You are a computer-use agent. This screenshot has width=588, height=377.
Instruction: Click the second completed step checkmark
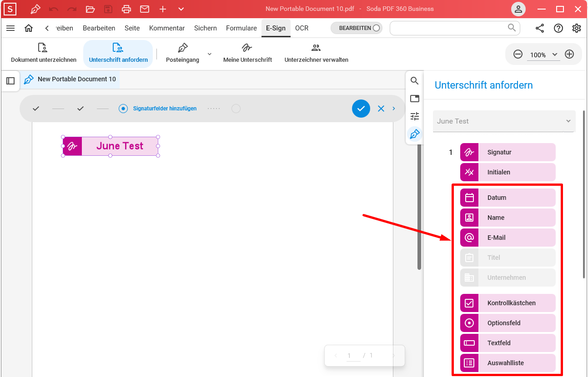coord(80,109)
